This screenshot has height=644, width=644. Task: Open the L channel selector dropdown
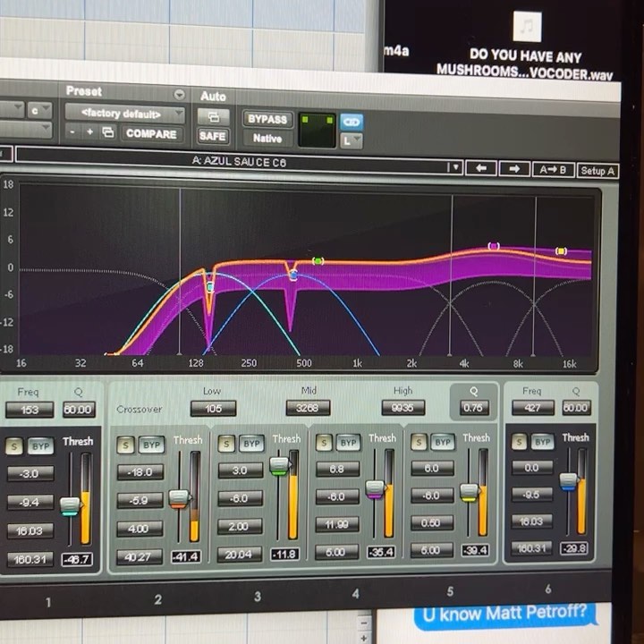pyautogui.click(x=352, y=140)
